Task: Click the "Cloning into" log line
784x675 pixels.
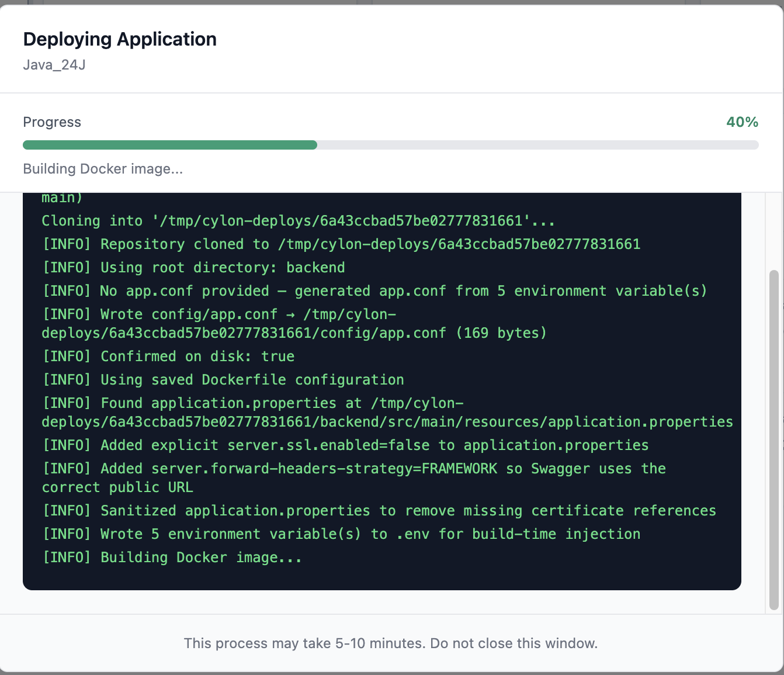Action: point(298,221)
